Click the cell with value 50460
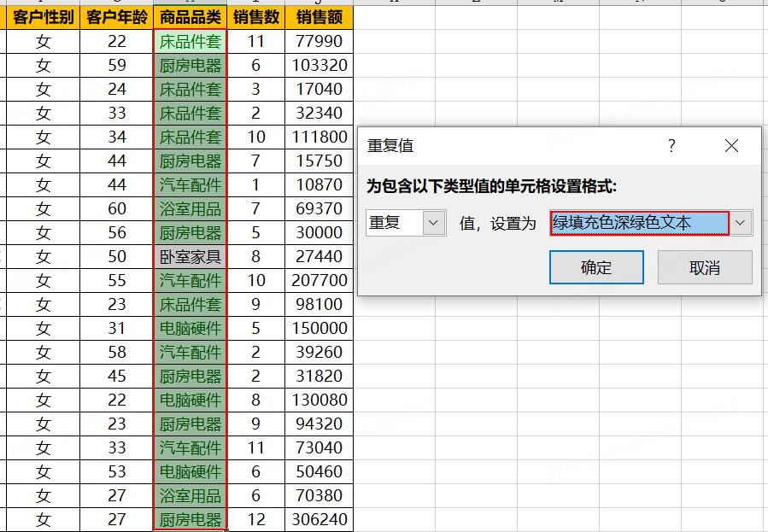Image resolution: width=768 pixels, height=532 pixels. coord(319,472)
